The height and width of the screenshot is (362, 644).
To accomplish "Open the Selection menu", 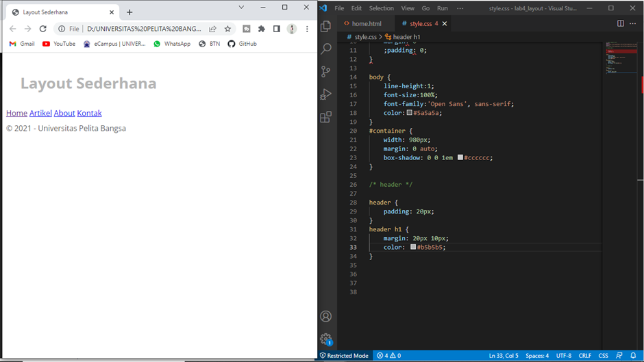I will [381, 8].
